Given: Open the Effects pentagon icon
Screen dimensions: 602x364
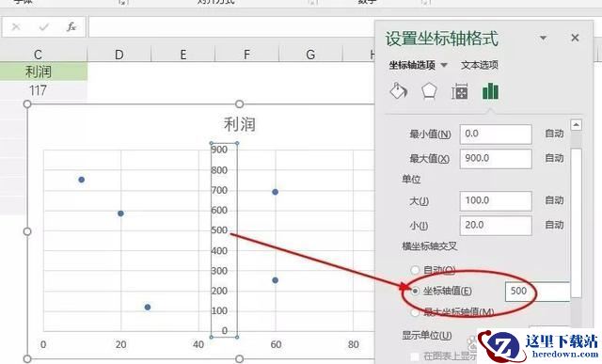Looking at the screenshot, I should [429, 91].
